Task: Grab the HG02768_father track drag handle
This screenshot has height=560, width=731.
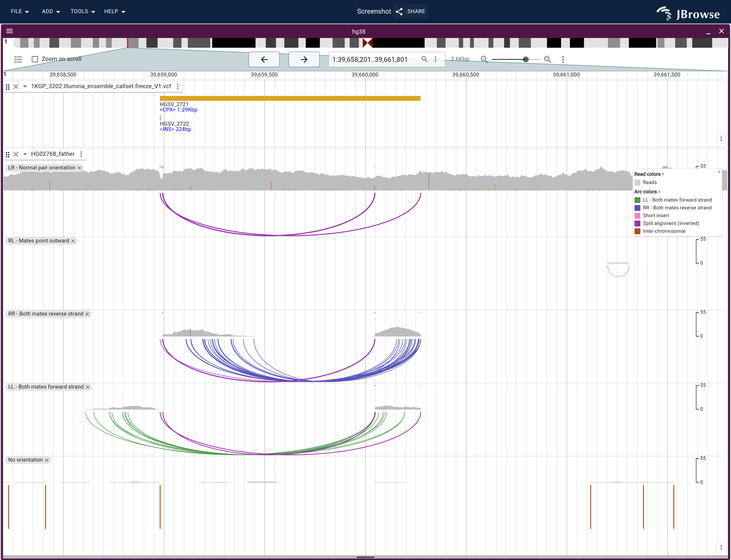Action: pos(7,154)
